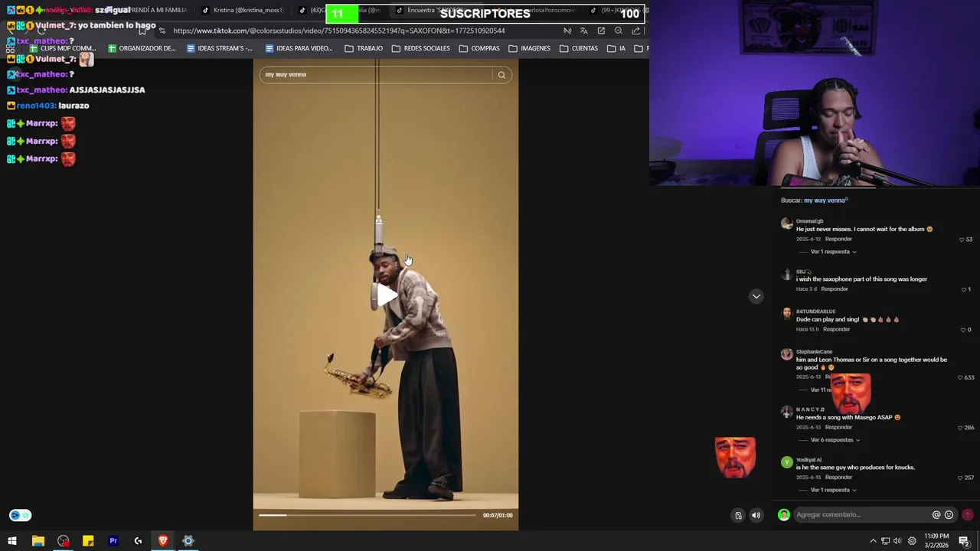Viewport: 980px width, 551px height.
Task: Open ORGANIZADOR DE... bookmark
Action: 142,48
